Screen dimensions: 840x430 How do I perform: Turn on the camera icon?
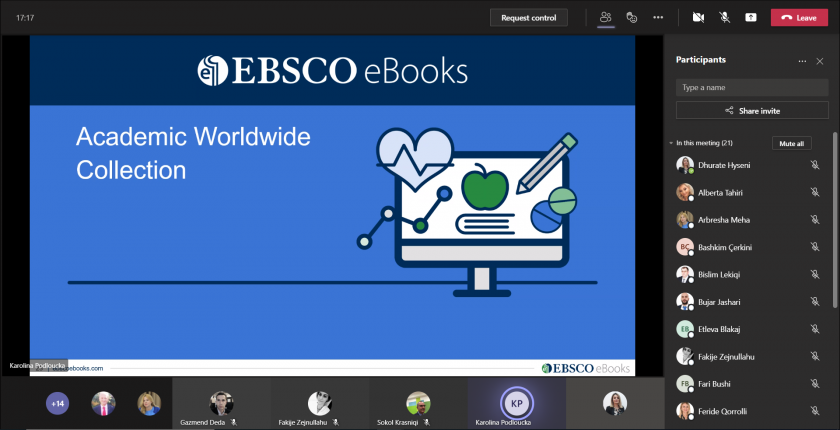698,18
